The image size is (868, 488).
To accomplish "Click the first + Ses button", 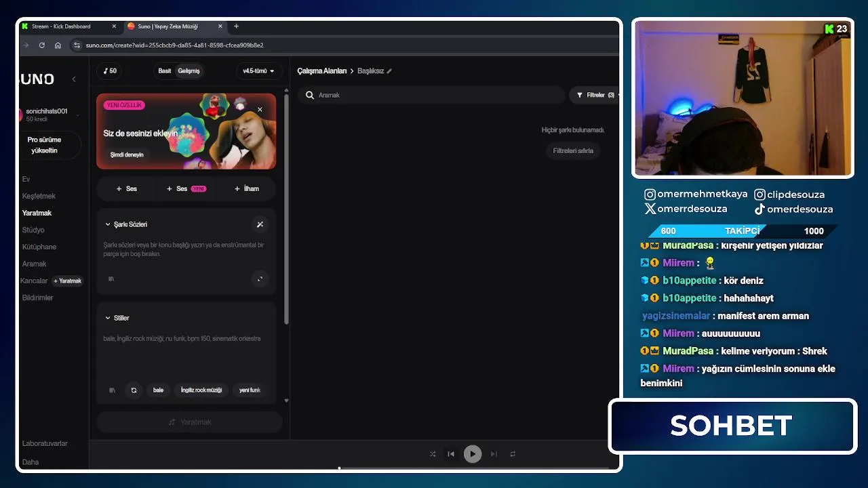I will [126, 188].
